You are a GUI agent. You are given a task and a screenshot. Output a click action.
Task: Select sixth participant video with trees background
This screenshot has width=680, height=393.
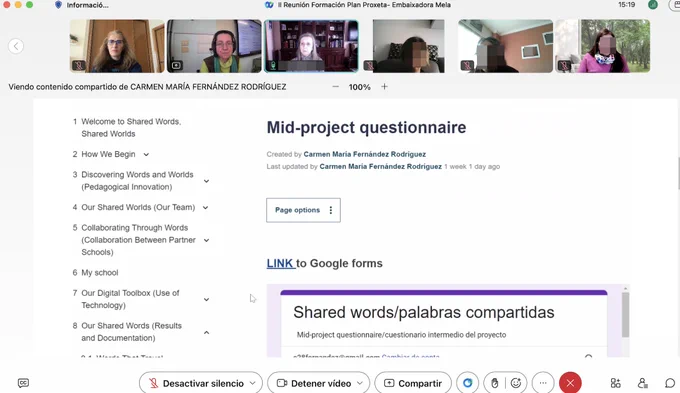pos(603,46)
